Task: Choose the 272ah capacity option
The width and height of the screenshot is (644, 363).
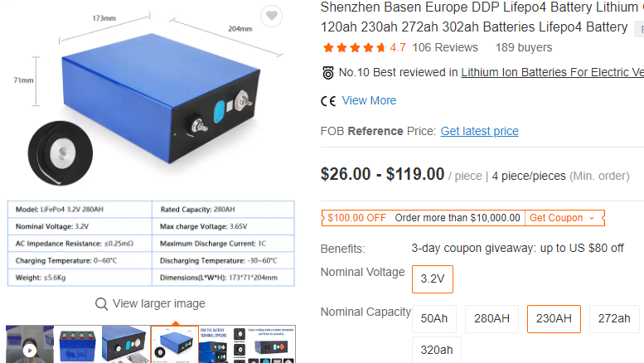Action: click(x=614, y=318)
